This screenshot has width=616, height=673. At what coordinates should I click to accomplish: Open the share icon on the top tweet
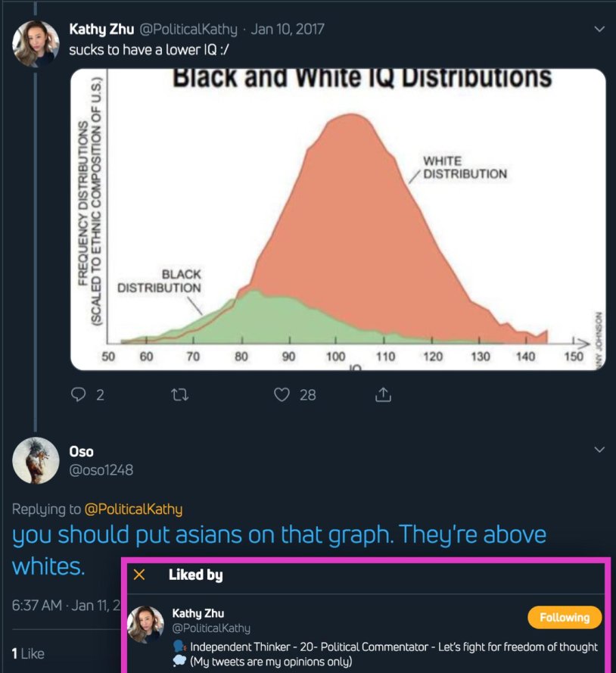383,394
